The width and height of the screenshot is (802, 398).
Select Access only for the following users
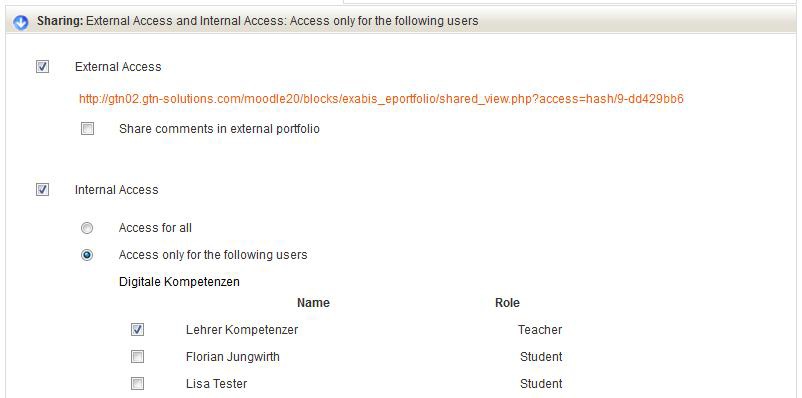87,255
